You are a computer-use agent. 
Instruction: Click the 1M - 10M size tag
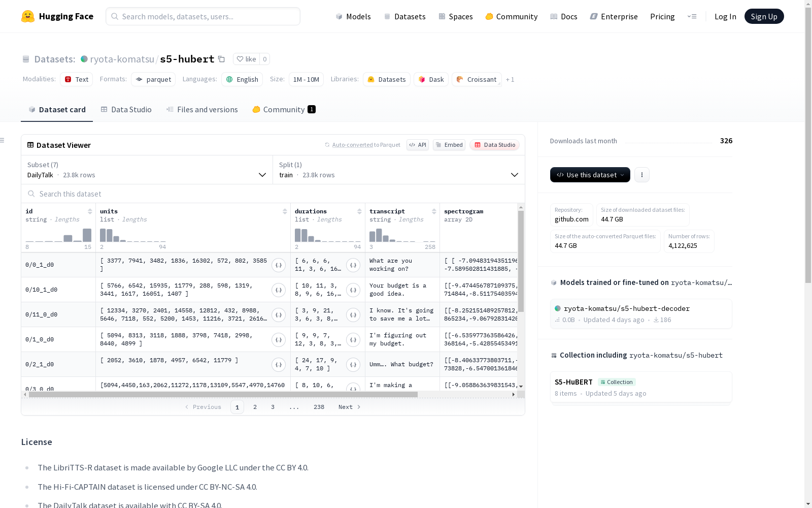pyautogui.click(x=306, y=79)
